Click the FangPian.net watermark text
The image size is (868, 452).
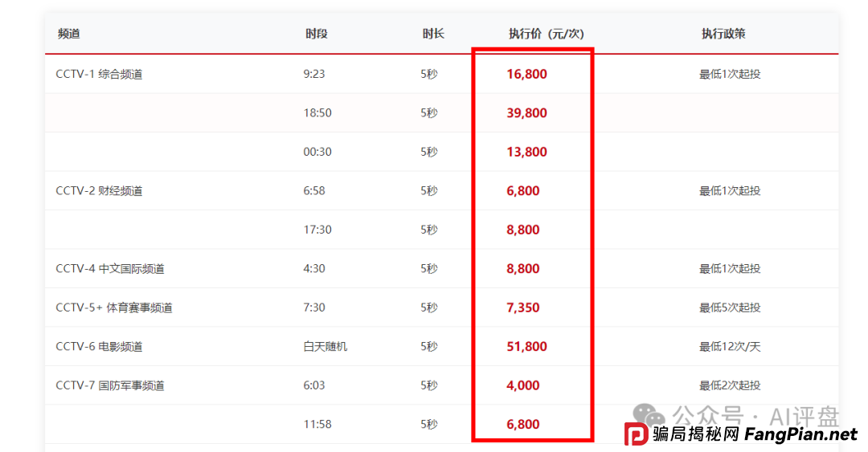click(800, 434)
